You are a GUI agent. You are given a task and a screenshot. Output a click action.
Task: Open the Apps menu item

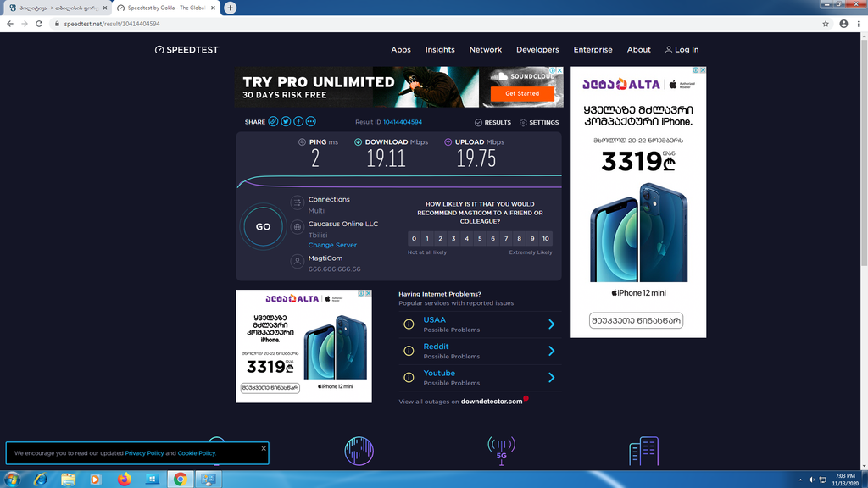pyautogui.click(x=401, y=50)
